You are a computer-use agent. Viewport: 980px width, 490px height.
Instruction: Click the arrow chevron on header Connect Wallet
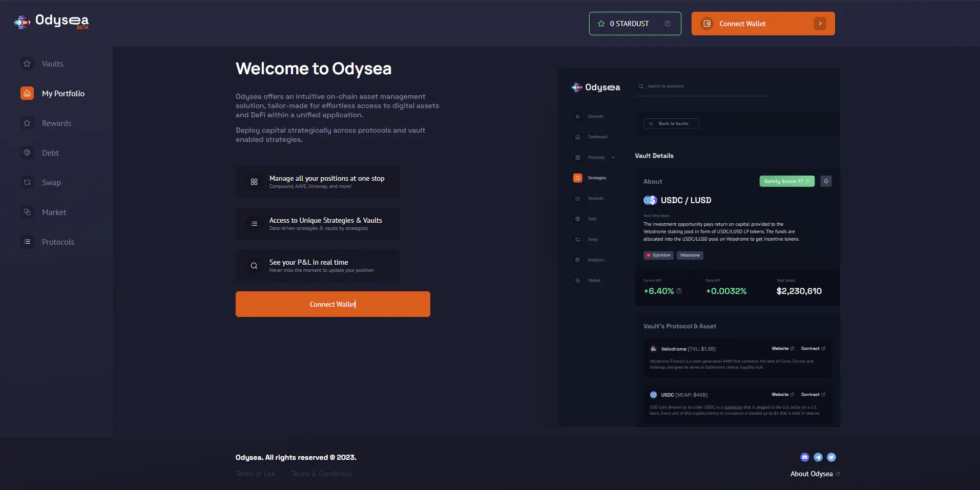(820, 24)
